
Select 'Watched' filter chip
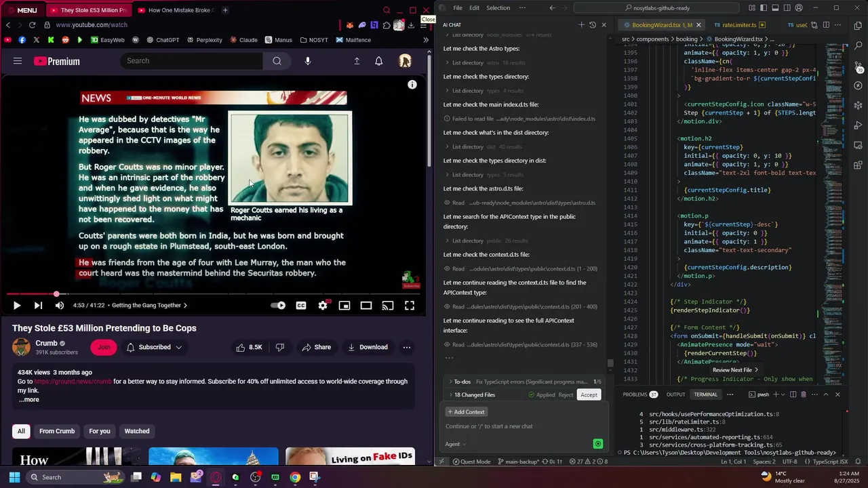(x=137, y=431)
